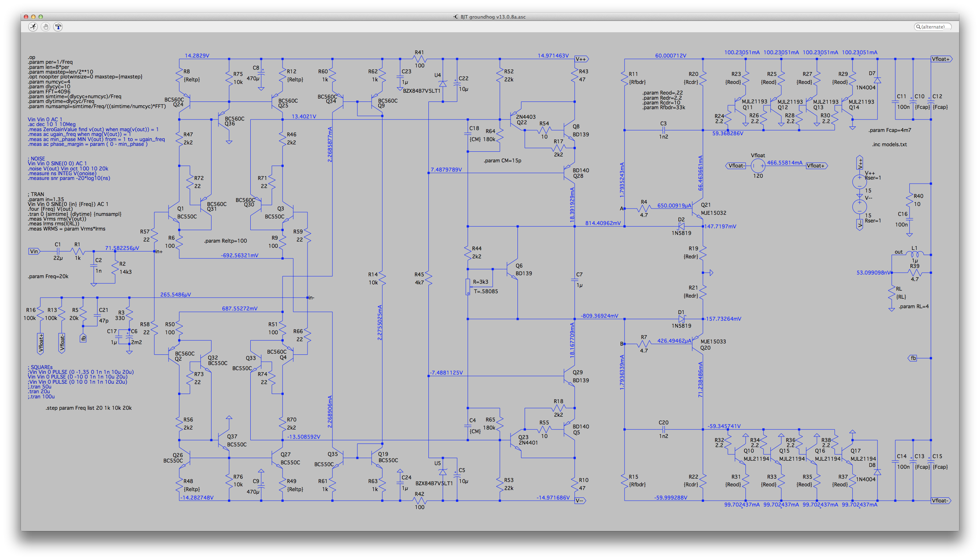Select zener U4 BZX84B7V5LT1
Screen dimensions: 980x560
tap(443, 84)
